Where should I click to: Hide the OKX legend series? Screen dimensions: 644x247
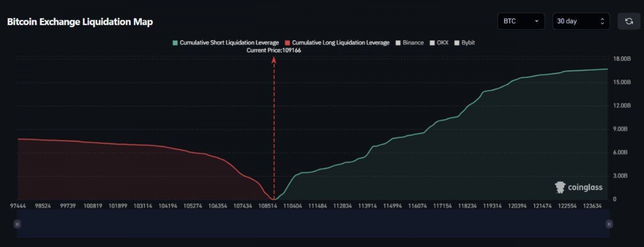point(439,43)
